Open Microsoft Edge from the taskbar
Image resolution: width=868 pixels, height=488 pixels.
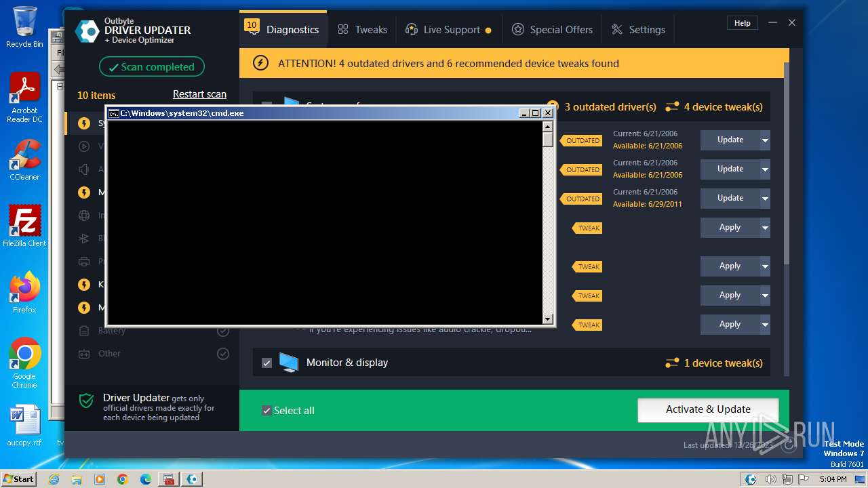pyautogui.click(x=145, y=479)
